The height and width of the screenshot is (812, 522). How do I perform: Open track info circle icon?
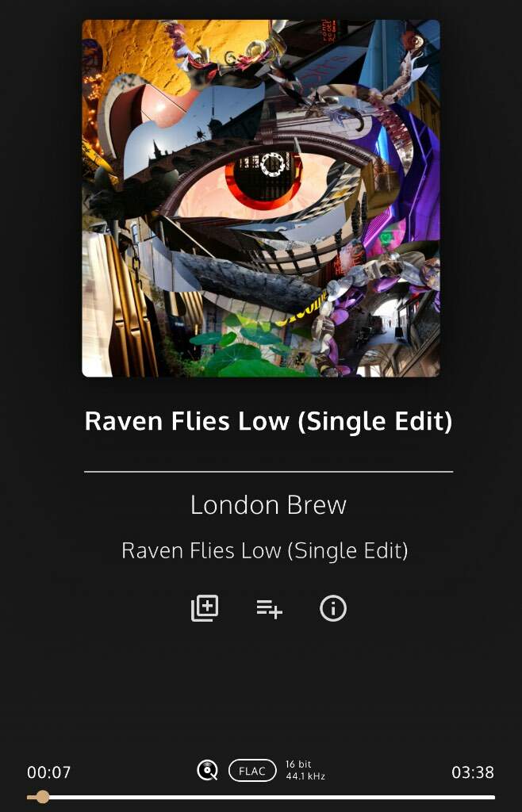click(x=333, y=608)
